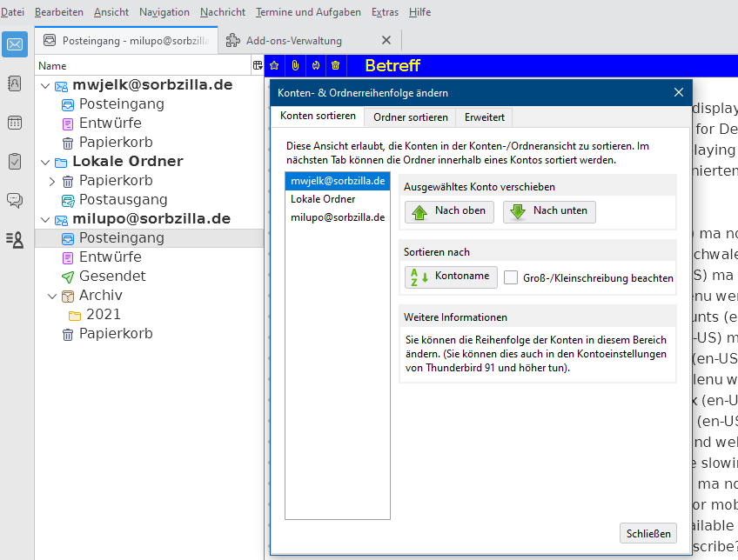The width and height of the screenshot is (738, 560).
Task: Open the Erweitert tab
Action: (484, 117)
